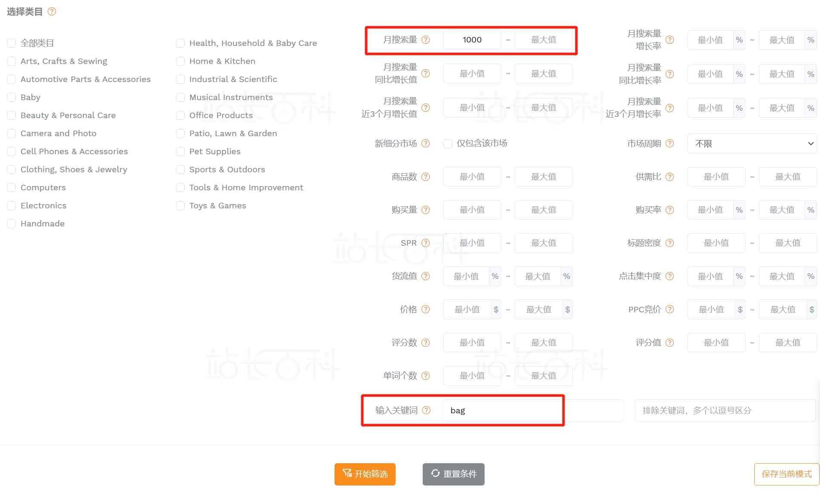The height and width of the screenshot is (504, 820).
Task: Click the keyword input containing bag
Action: (x=503, y=410)
